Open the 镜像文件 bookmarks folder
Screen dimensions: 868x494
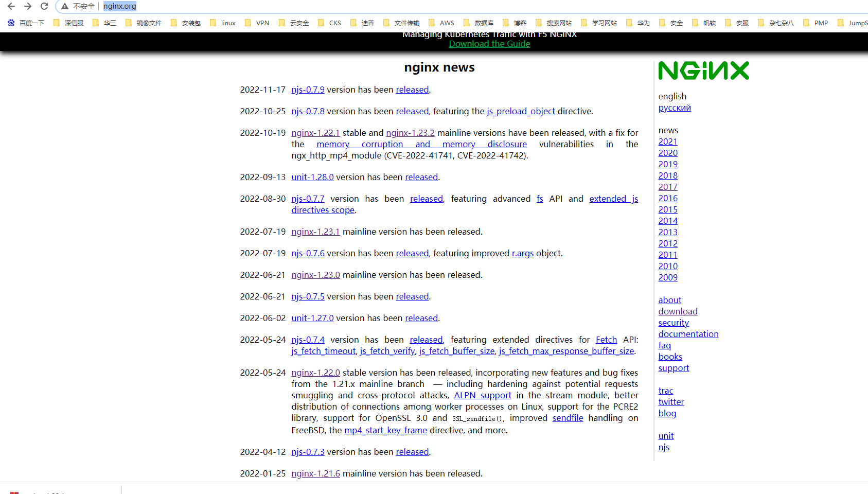point(144,23)
